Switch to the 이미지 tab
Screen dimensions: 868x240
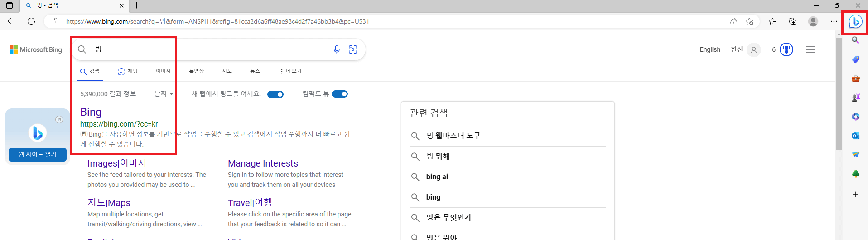(x=163, y=71)
